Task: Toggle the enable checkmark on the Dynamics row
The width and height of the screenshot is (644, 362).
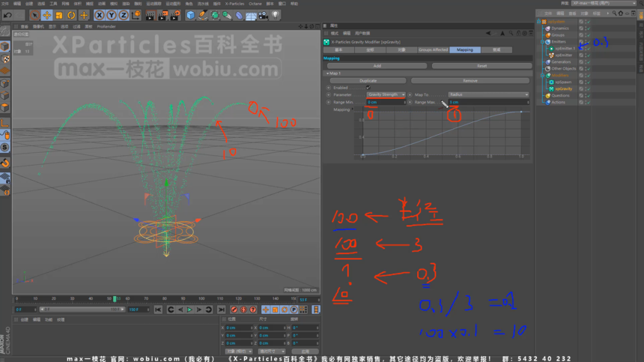Action: coord(588,28)
